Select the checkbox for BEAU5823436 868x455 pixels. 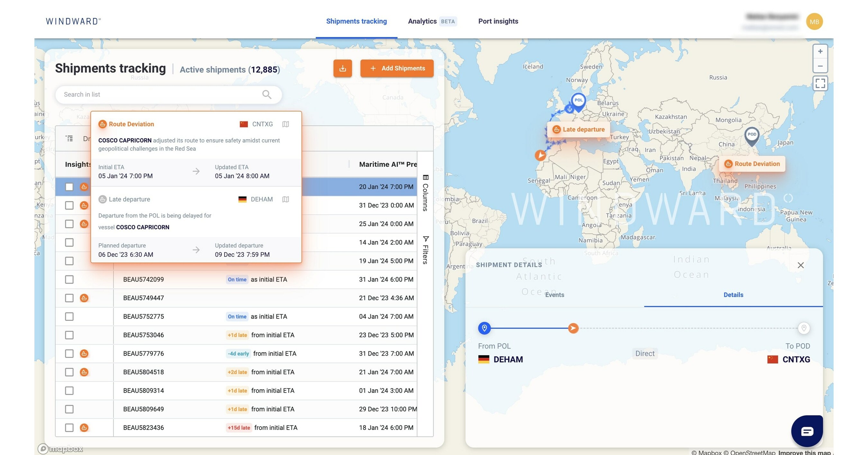pyautogui.click(x=69, y=427)
